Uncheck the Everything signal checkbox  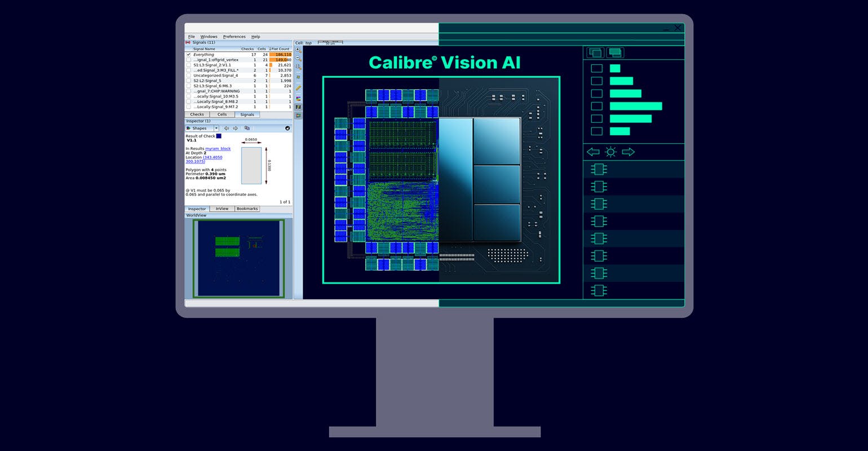(x=189, y=54)
